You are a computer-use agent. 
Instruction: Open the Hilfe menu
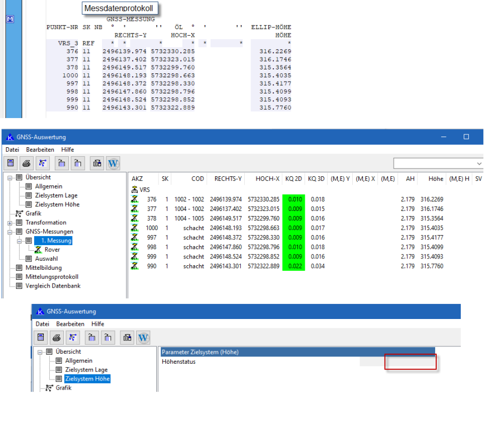coord(67,149)
